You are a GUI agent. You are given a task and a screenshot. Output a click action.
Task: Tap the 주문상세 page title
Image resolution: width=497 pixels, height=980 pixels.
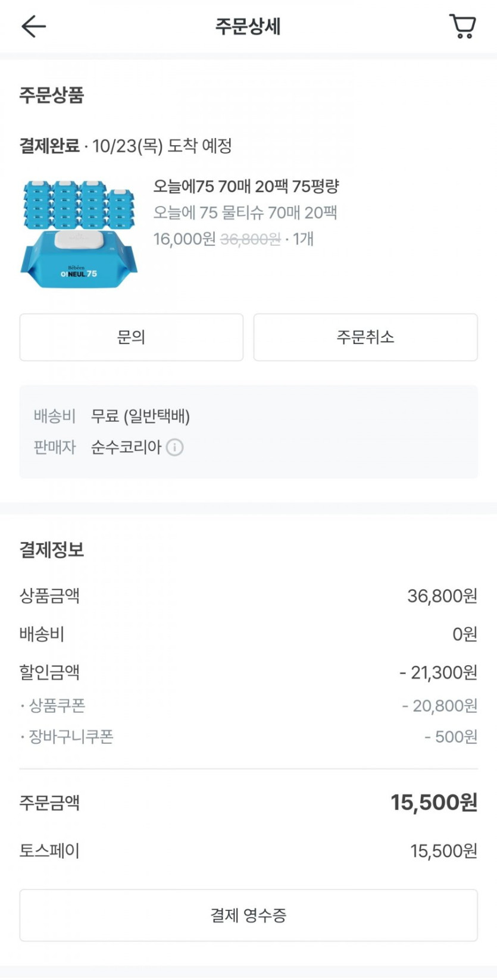248,27
